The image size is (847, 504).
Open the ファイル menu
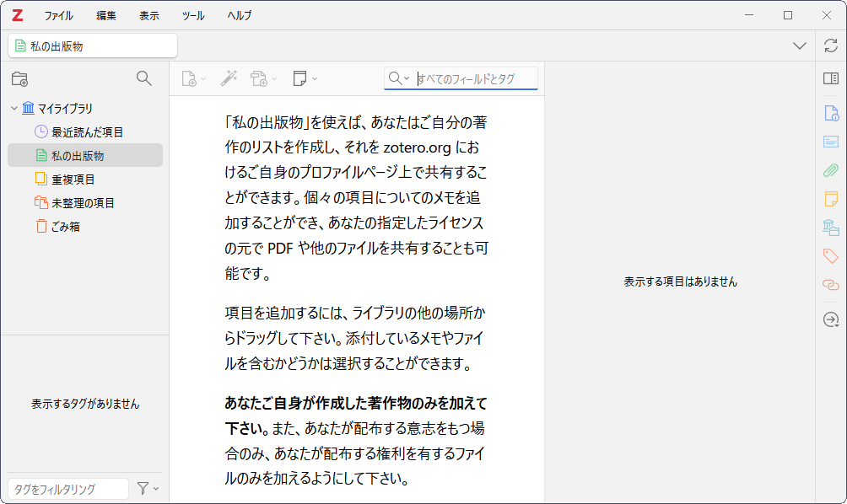pyautogui.click(x=58, y=16)
